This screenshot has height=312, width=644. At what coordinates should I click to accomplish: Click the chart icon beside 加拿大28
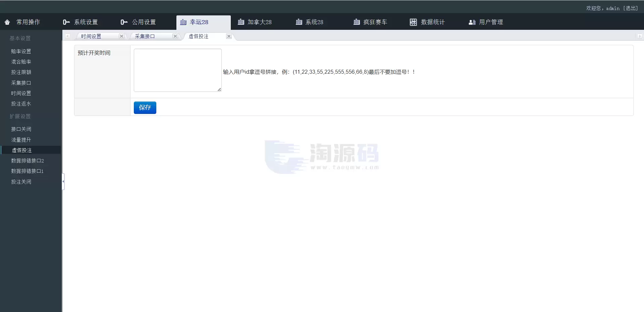[x=241, y=22]
